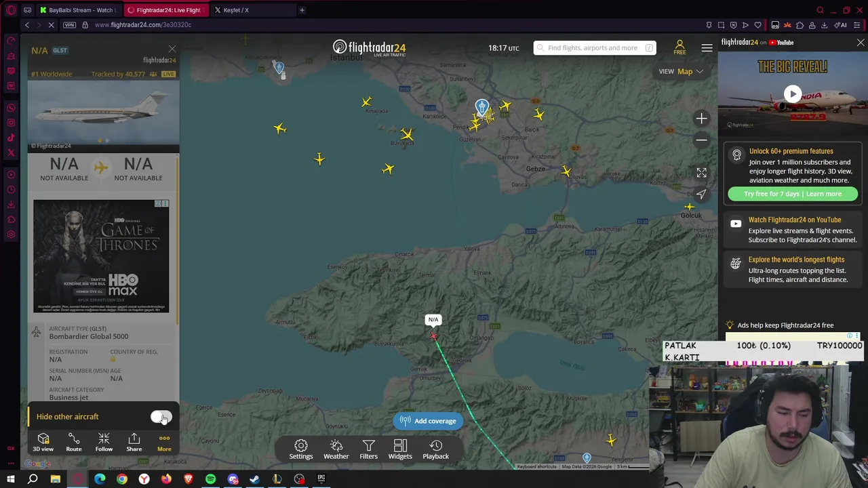Select the yellow plane near Golcuk
The width and height of the screenshot is (868, 488).
[689, 207]
